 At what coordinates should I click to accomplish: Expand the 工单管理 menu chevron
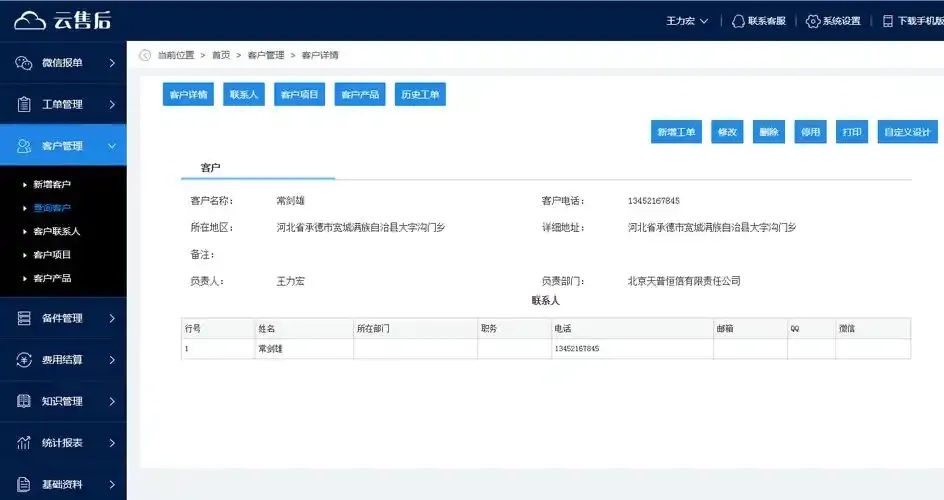[112, 104]
